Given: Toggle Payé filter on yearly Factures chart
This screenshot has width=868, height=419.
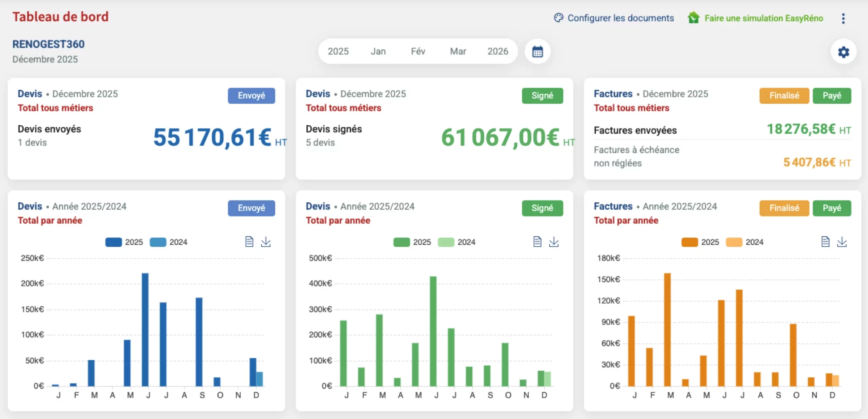Looking at the screenshot, I should coord(832,208).
